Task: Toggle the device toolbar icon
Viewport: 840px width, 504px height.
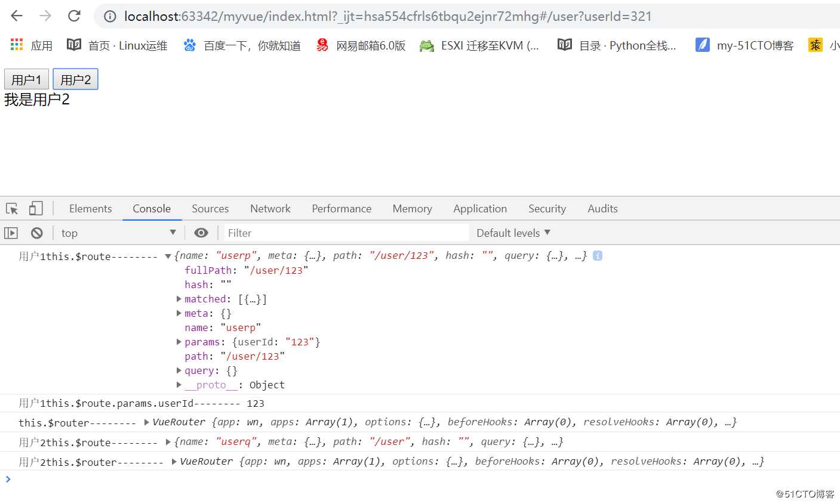Action: [36, 208]
